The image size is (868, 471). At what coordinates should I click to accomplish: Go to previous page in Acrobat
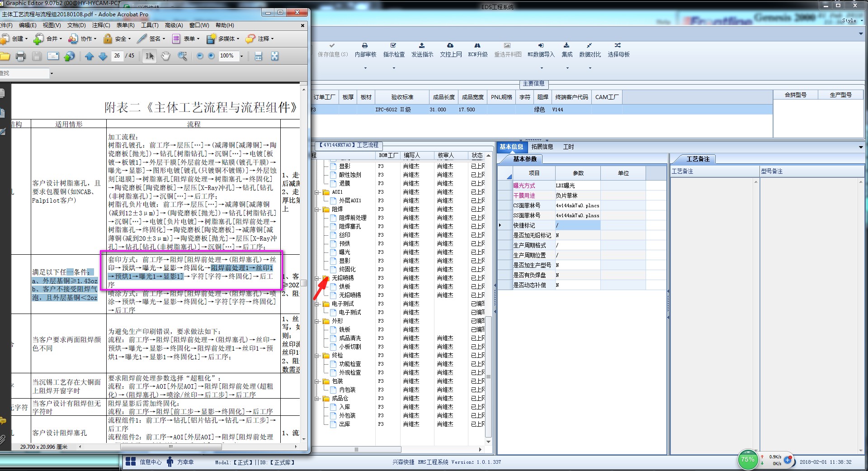89,56
